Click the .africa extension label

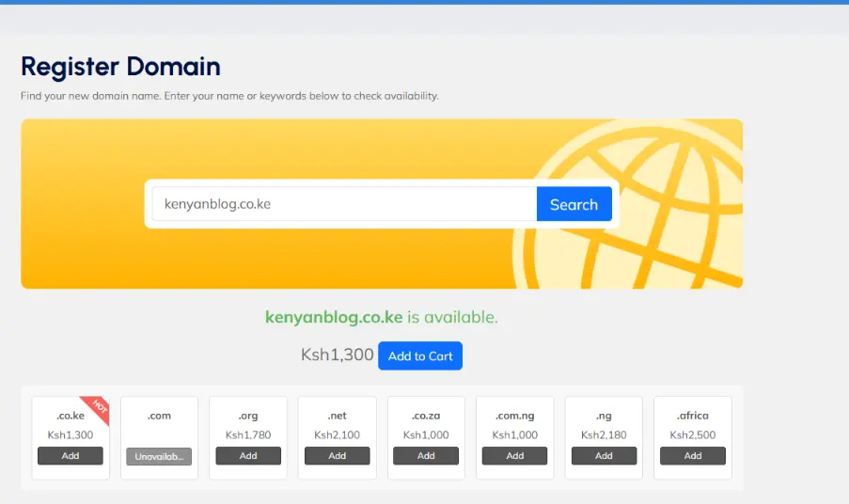coord(693,416)
